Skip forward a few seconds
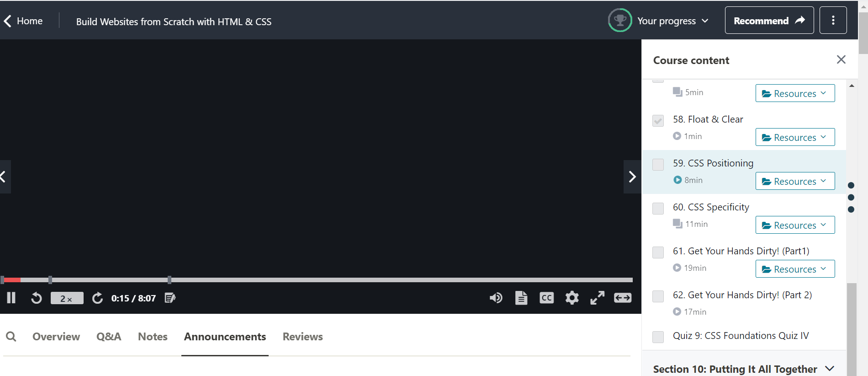This screenshot has height=376, width=868. pyautogui.click(x=97, y=298)
